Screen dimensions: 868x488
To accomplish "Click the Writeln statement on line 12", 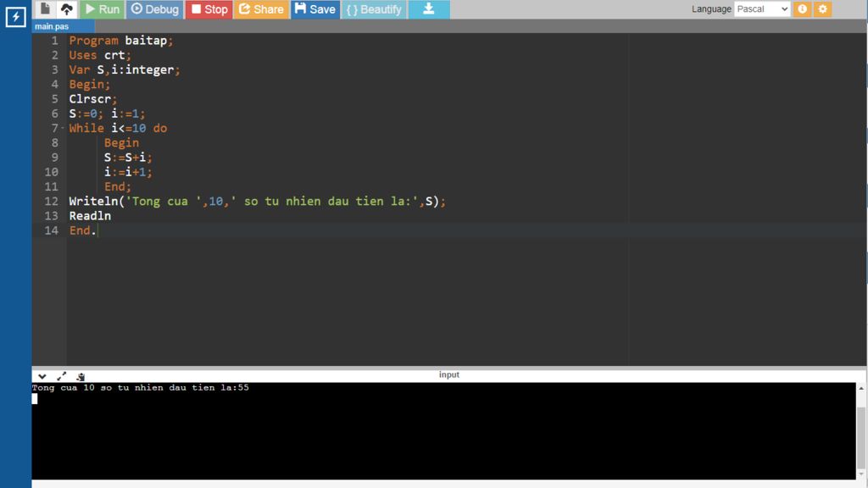I will (258, 202).
